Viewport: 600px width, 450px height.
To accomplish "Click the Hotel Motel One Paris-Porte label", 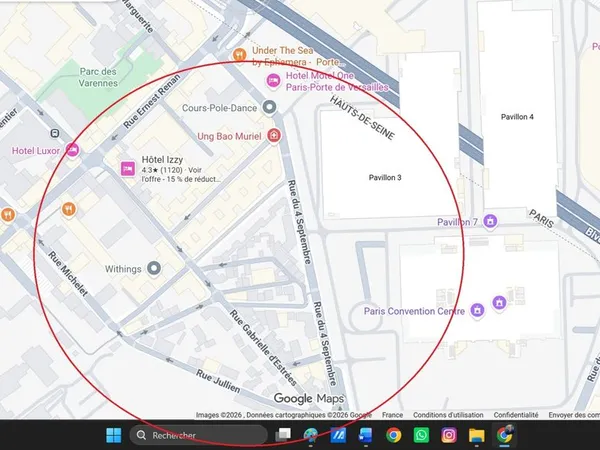I will (337, 82).
